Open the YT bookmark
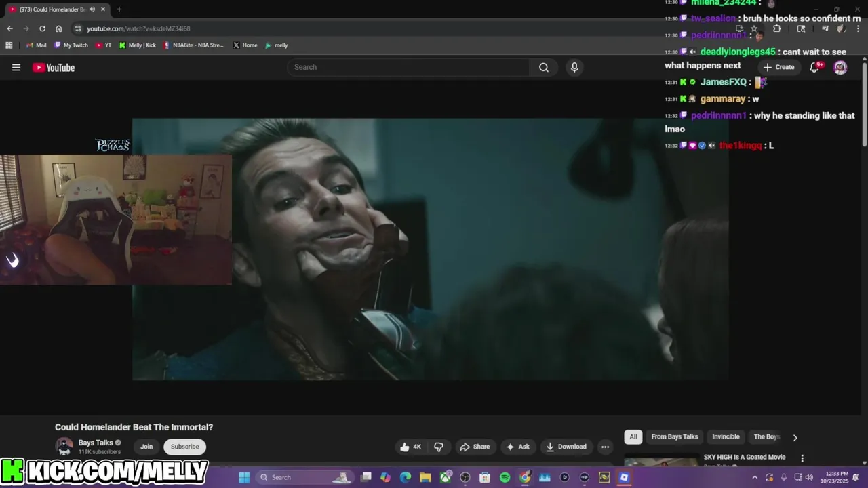 (104, 45)
